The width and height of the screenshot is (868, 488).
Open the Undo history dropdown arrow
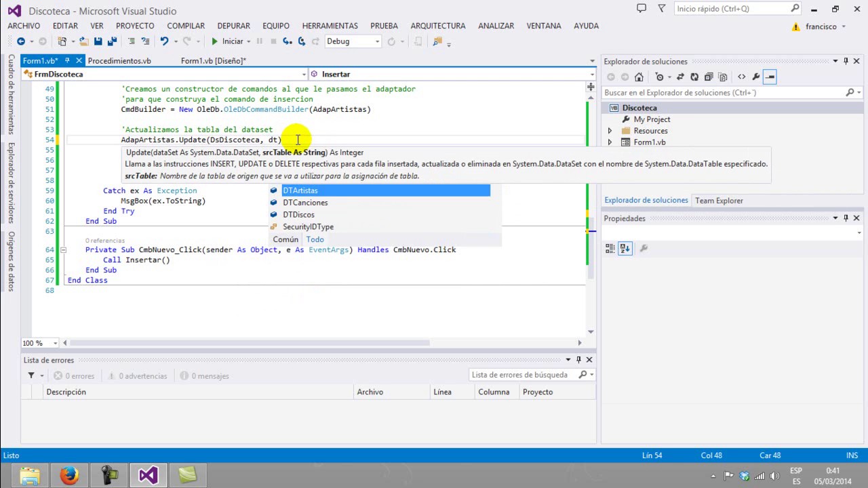pyautogui.click(x=175, y=41)
